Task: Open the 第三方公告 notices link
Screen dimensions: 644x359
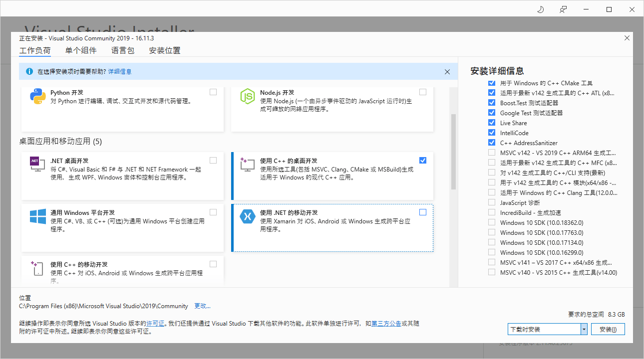Action: (386, 324)
